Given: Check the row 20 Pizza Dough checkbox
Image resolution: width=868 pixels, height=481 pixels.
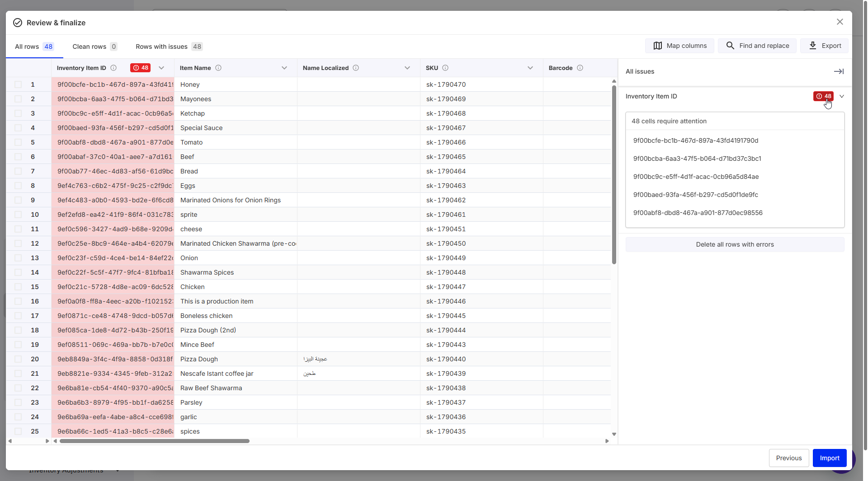Looking at the screenshot, I should [x=18, y=359].
